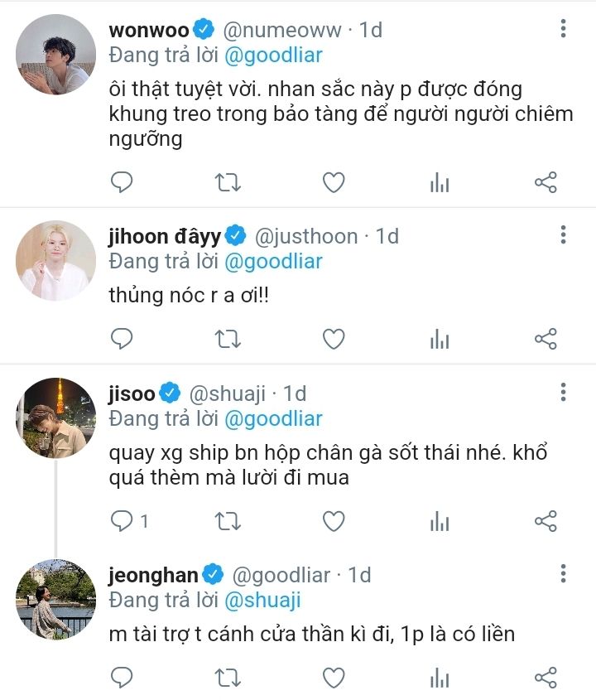Open more options on jisoo's tweet
The width and height of the screenshot is (596, 700).
pyautogui.click(x=563, y=392)
